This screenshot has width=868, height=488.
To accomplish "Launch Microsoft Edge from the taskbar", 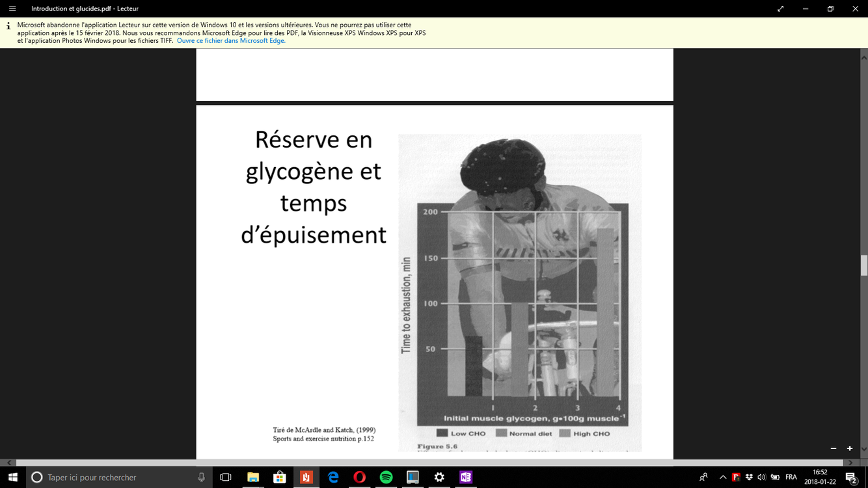I will [333, 477].
